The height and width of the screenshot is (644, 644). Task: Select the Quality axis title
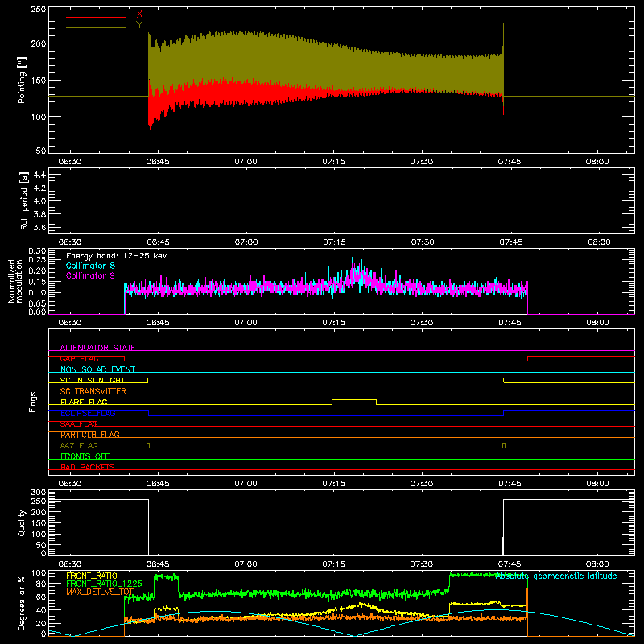click(x=22, y=522)
